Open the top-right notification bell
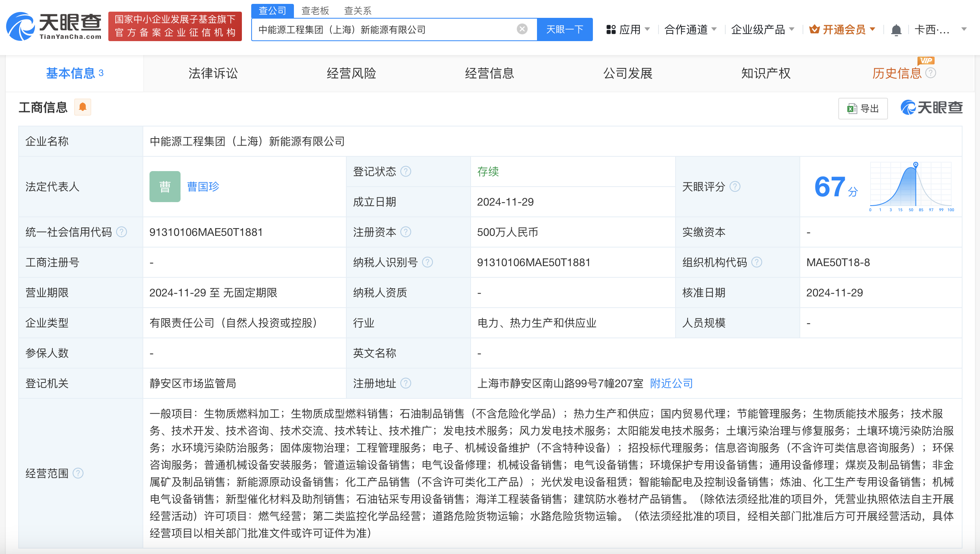The height and width of the screenshot is (554, 980). click(x=896, y=29)
